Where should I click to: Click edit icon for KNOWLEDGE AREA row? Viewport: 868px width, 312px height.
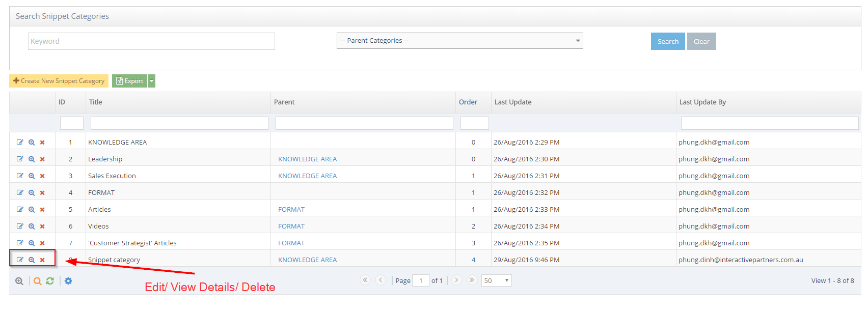20,142
